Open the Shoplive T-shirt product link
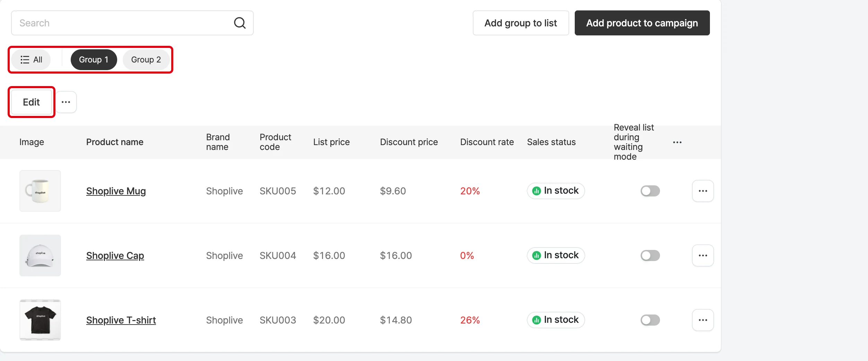Screen dimensions: 868x361 [121, 320]
